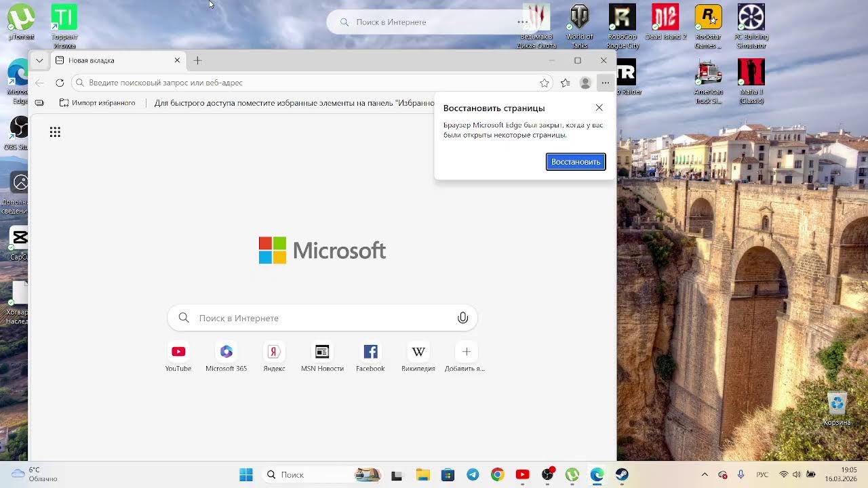Add this page to favorites with star icon

(545, 83)
